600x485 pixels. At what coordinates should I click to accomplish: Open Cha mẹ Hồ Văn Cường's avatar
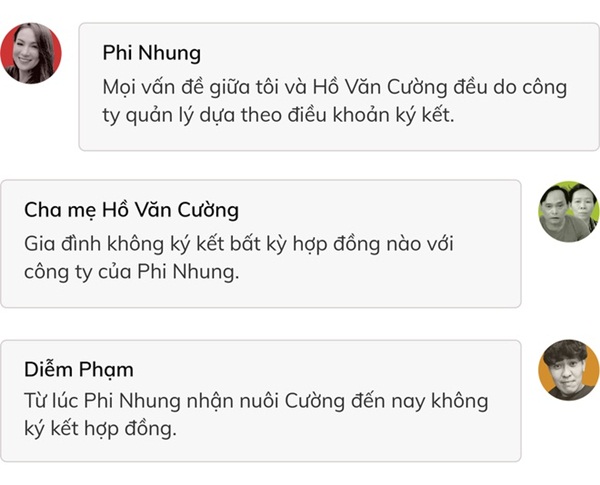pyautogui.click(x=568, y=211)
